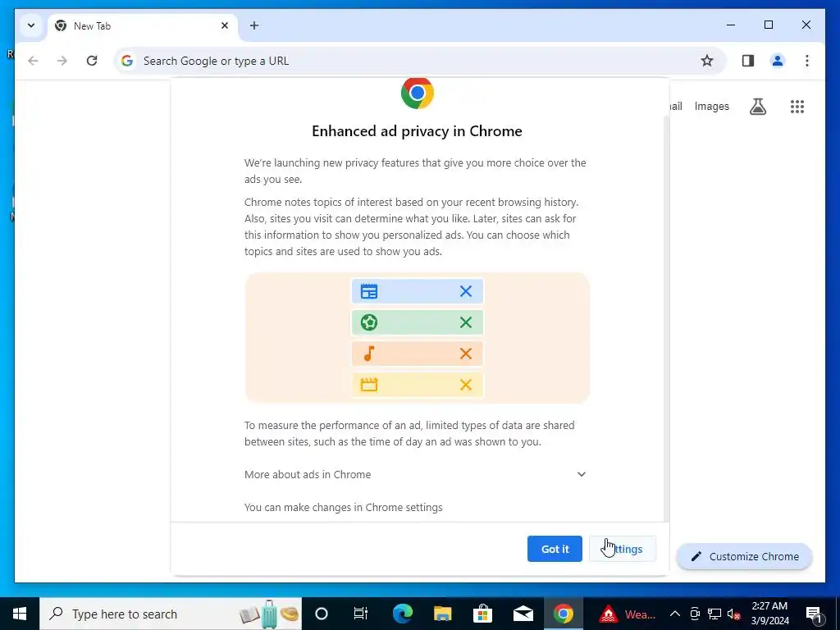The height and width of the screenshot is (630, 840).
Task: Open the Chrome profile avatar menu
Action: (778, 61)
